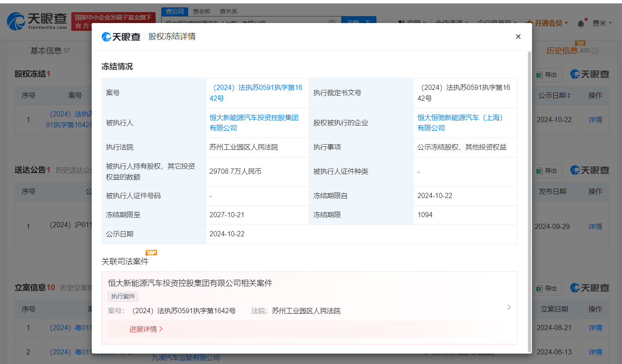622x364 pixels.
Task: Click the freeze end date 2027-10-21
Action: [227, 215]
